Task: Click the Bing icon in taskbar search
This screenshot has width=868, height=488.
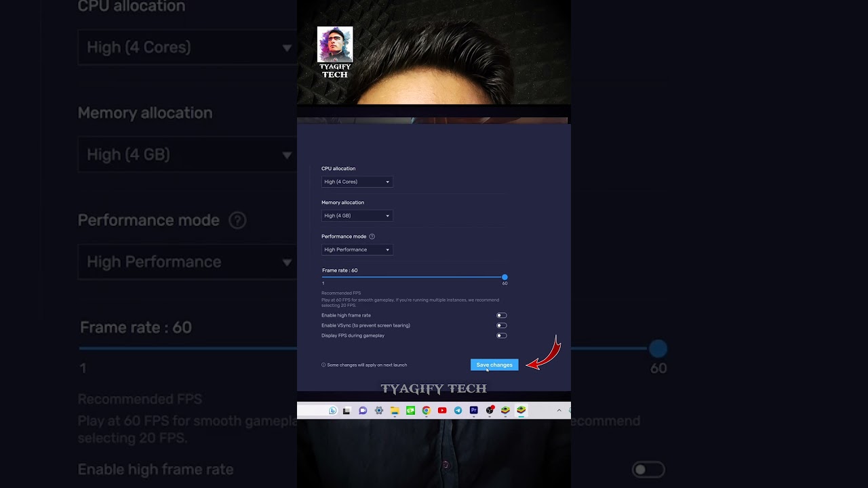Action: [332, 410]
